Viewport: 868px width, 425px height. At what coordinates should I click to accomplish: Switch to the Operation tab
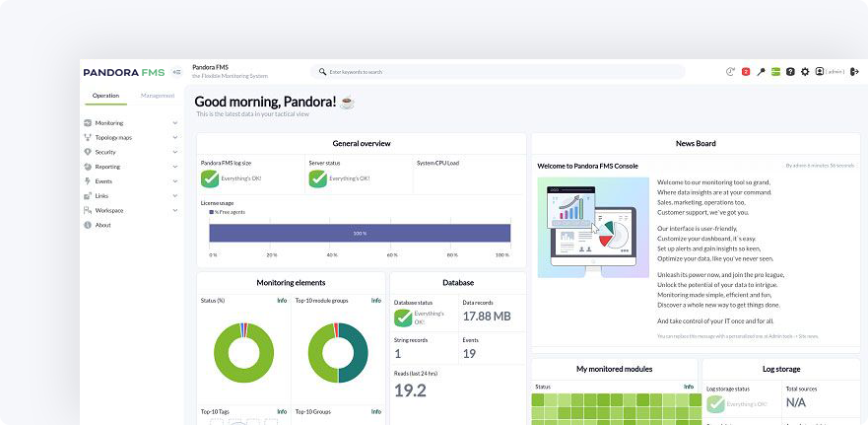(x=105, y=96)
